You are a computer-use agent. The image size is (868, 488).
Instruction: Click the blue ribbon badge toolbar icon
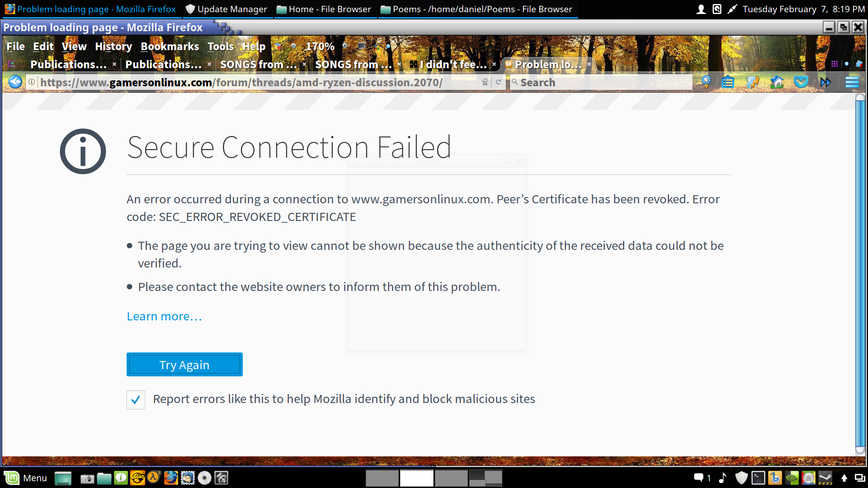[706, 82]
